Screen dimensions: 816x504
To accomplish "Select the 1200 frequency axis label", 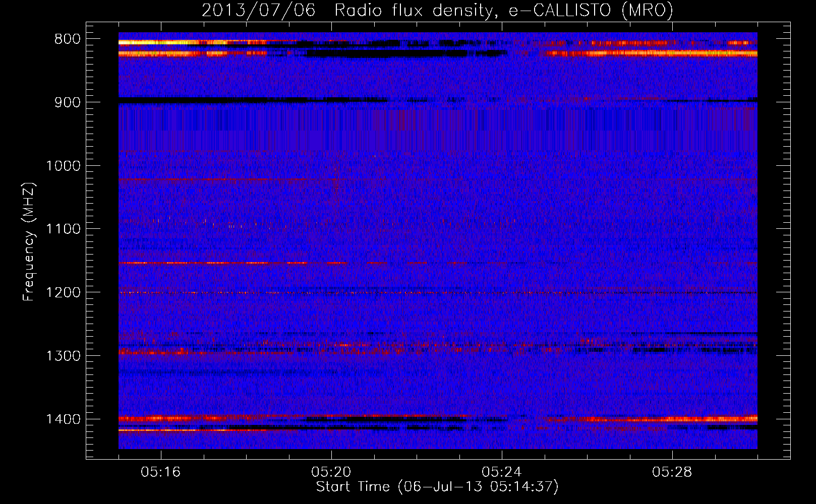I will [x=63, y=293].
